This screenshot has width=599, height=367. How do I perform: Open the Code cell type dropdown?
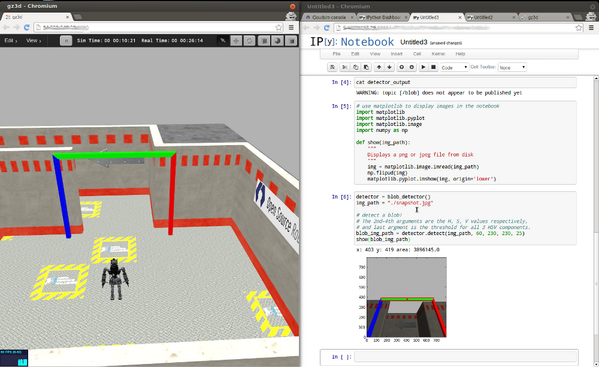pyautogui.click(x=454, y=67)
